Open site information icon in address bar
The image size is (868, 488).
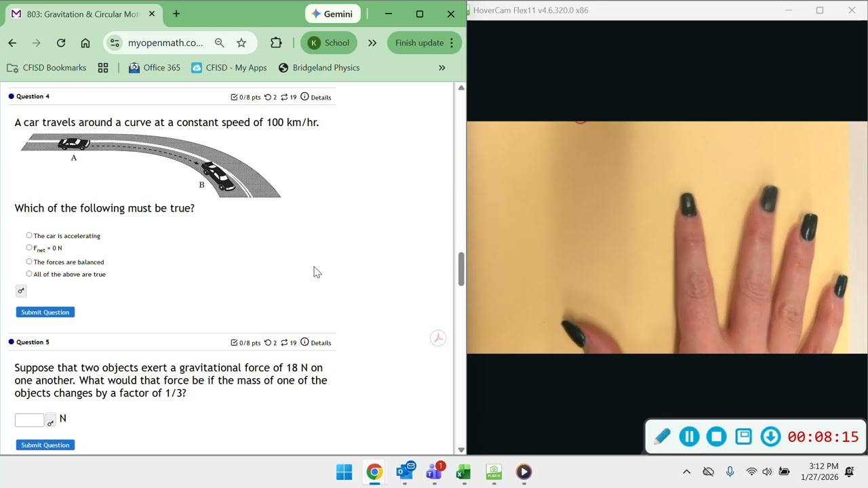[115, 43]
